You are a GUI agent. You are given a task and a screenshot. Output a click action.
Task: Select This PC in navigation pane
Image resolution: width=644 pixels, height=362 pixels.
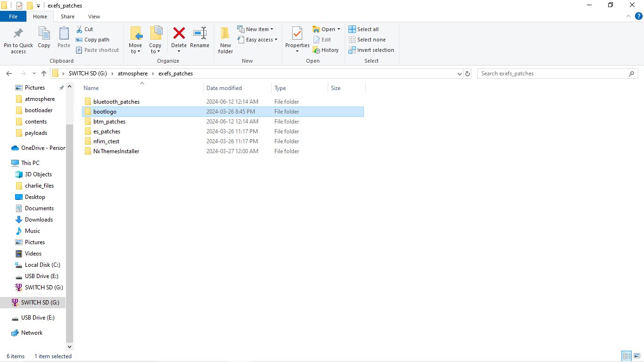pos(30,163)
